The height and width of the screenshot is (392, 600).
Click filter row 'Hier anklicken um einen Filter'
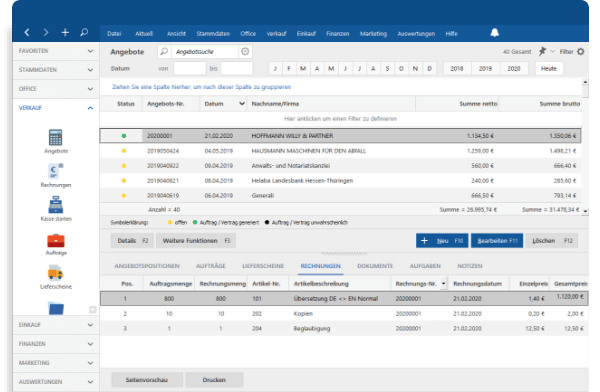coord(341,119)
